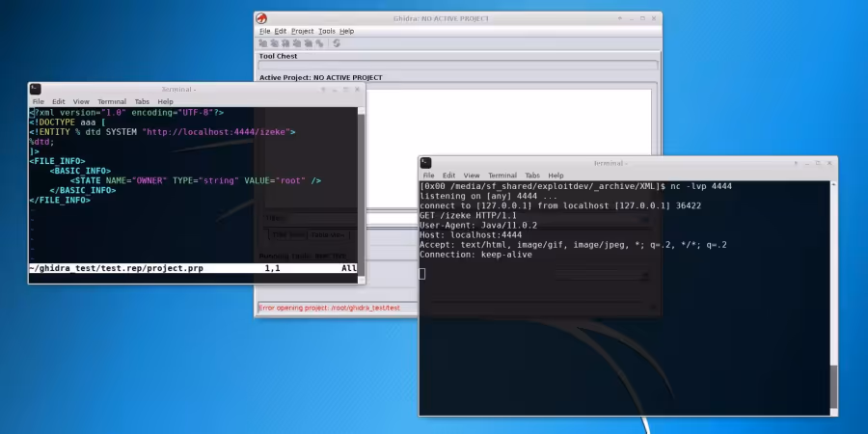This screenshot has width=868, height=434.
Task: Click the terminal icon of the vim Terminal window
Action: [36, 89]
